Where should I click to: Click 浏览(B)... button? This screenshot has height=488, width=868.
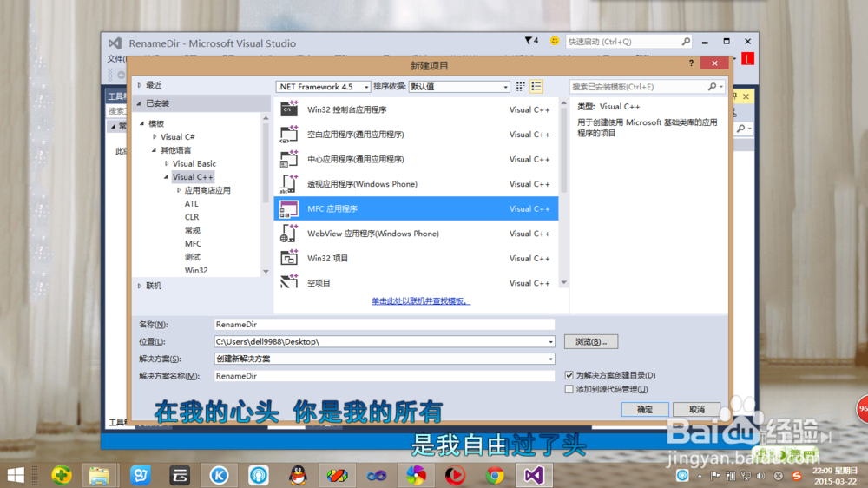click(x=591, y=342)
